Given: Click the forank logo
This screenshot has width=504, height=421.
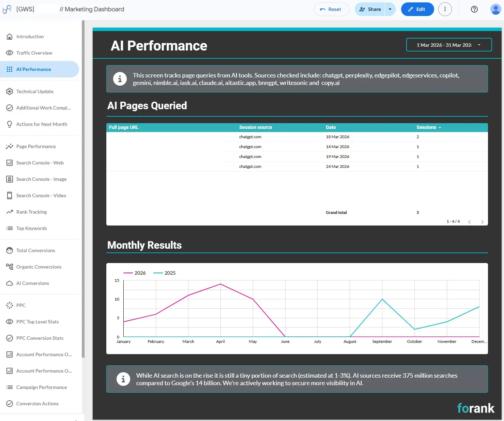Looking at the screenshot, I should [x=476, y=408].
